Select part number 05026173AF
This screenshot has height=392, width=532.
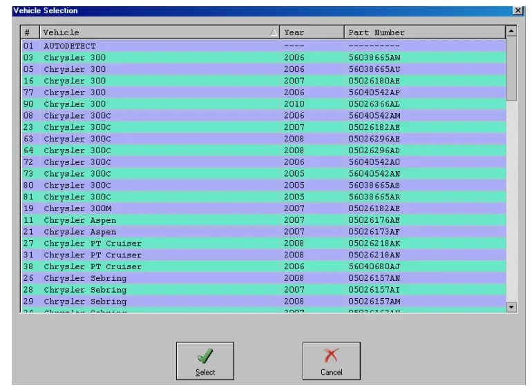tap(374, 232)
